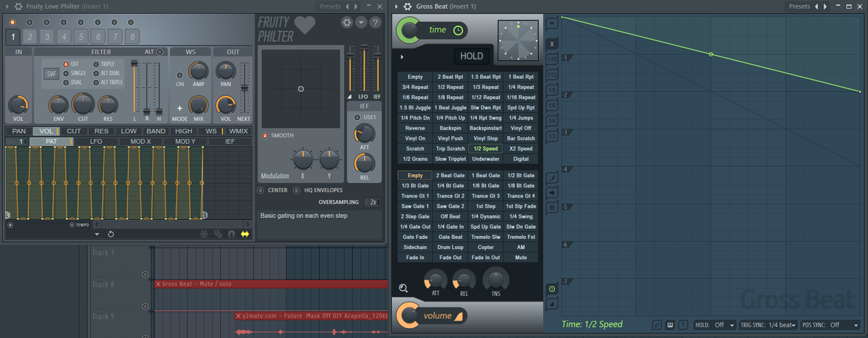Viewport: 868px width, 338px height.
Task: Toggle the ALT filter LED
Action: coord(161,52)
